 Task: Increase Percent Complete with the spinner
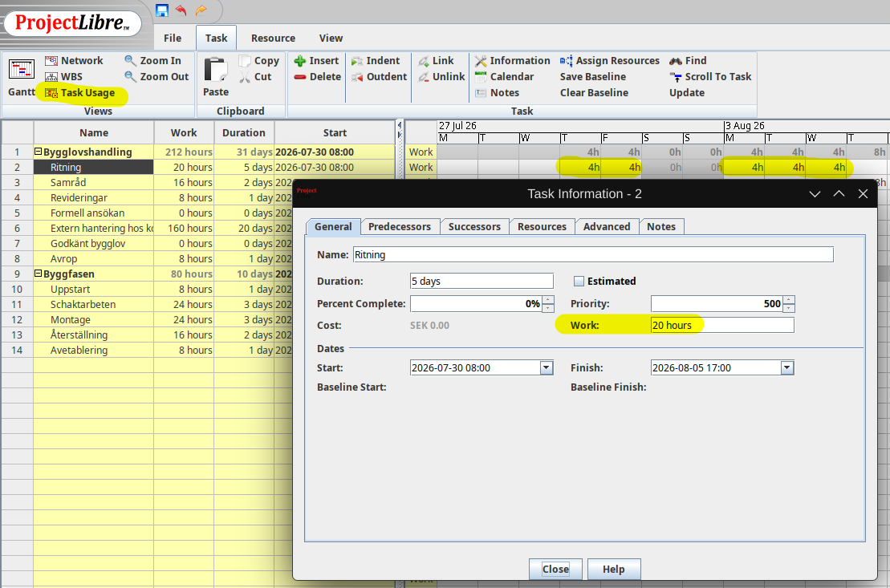click(548, 300)
